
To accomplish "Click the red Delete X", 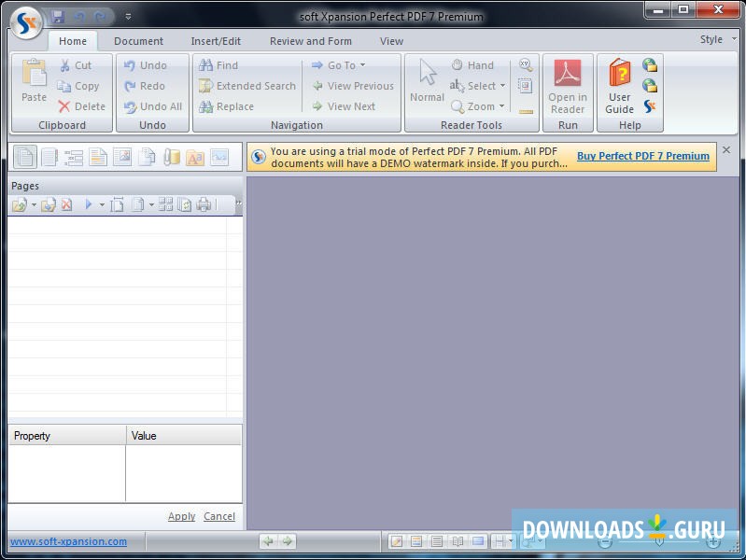I will tap(64, 106).
